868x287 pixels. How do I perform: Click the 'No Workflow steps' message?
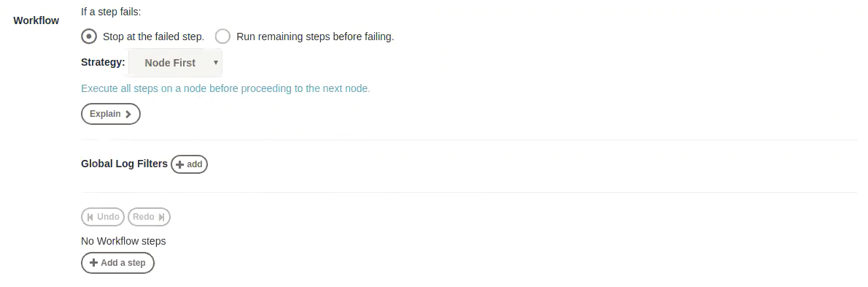(x=123, y=241)
